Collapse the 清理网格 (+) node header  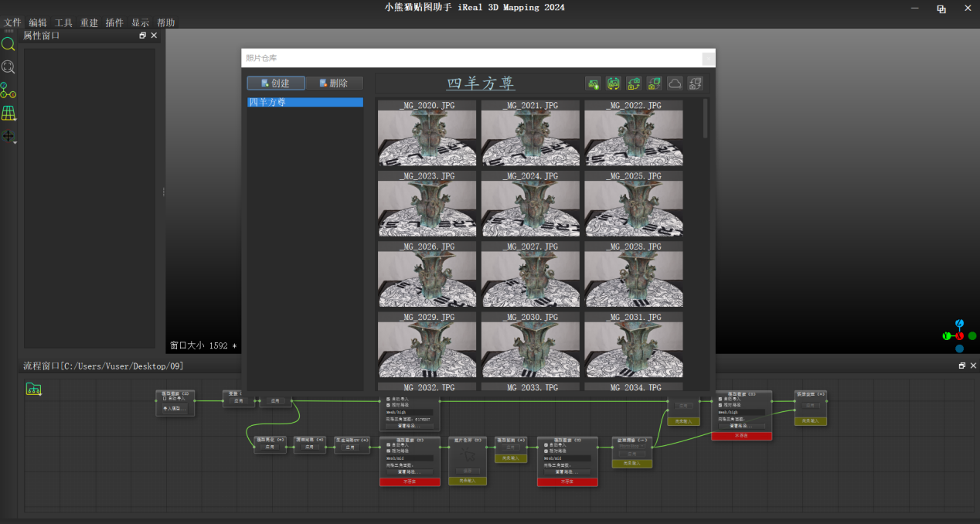pos(310,440)
